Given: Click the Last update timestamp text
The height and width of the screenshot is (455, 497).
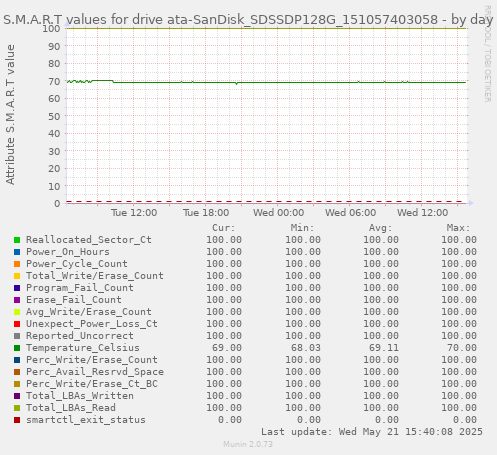Looking at the screenshot, I should (372, 432).
